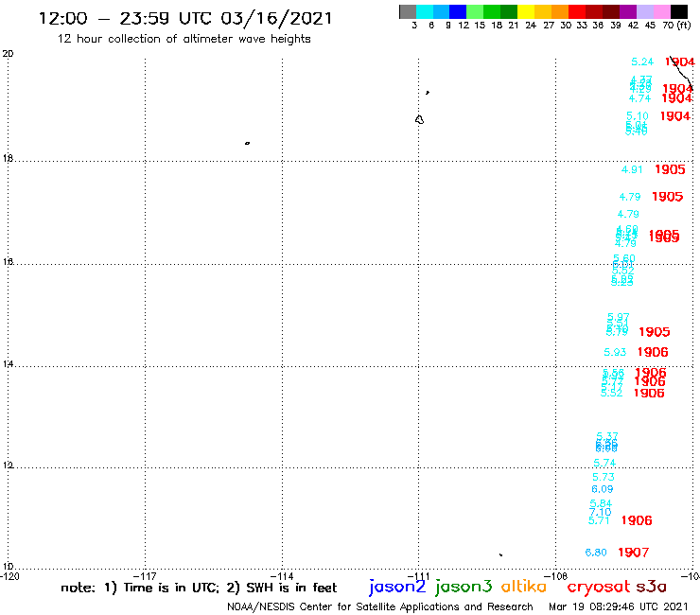This screenshot has height=615, width=700.
Task: Click the NOAA/NESDIS Center credit line
Action: 380,606
